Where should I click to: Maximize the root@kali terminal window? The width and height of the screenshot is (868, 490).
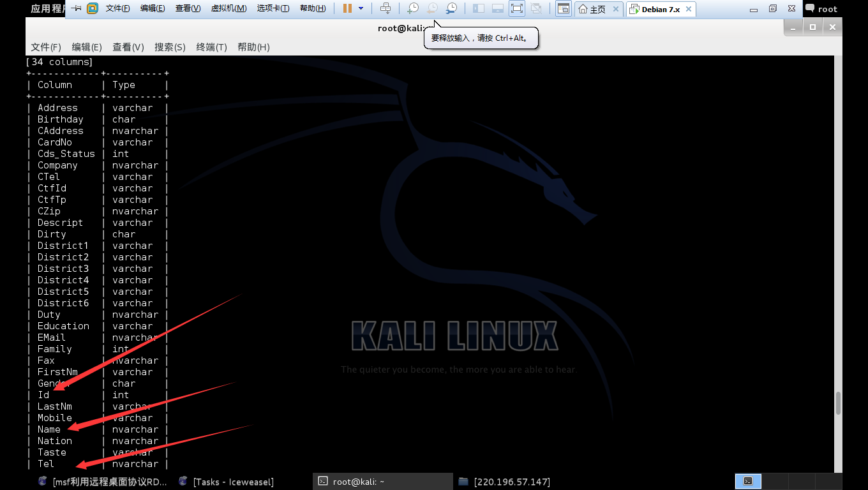pyautogui.click(x=812, y=27)
